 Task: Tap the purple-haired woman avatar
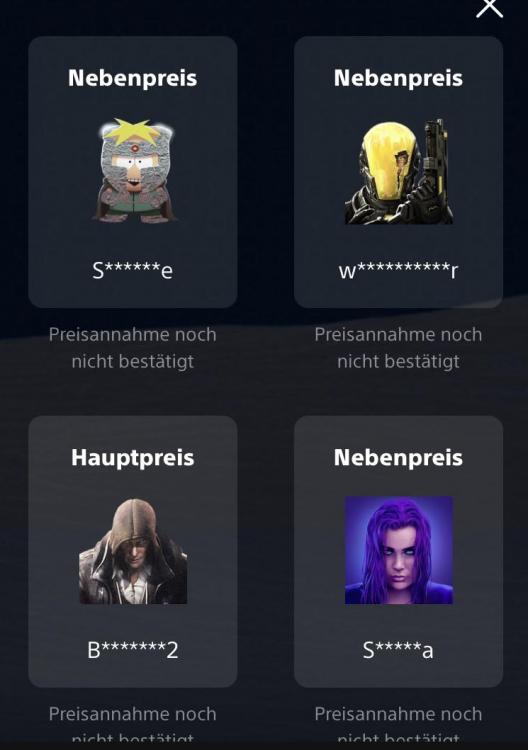(398, 551)
